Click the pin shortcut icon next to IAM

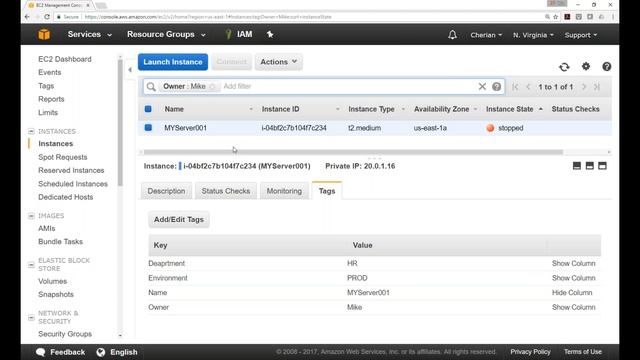(x=270, y=35)
